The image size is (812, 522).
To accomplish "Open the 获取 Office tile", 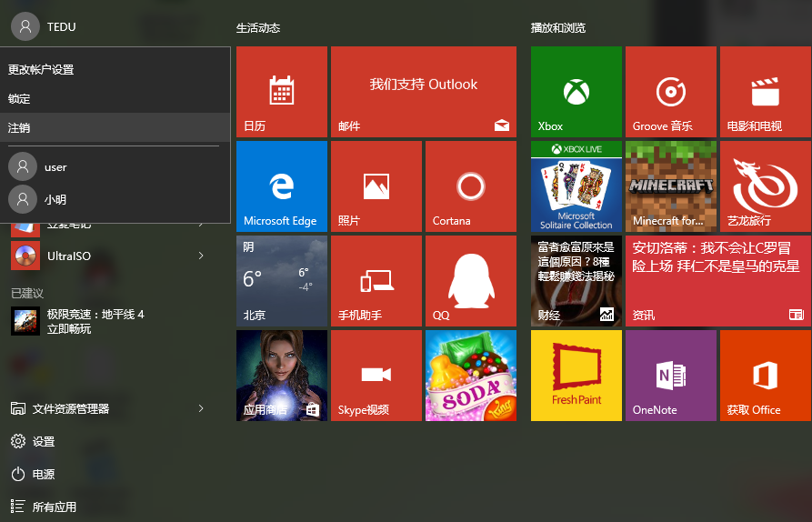I will [766, 376].
